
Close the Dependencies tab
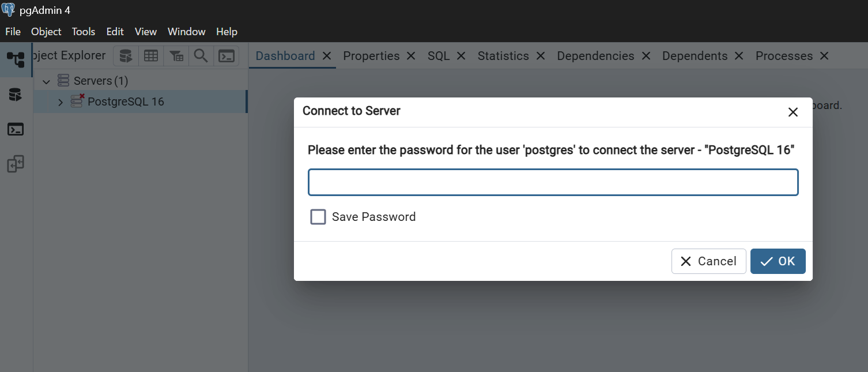pos(646,56)
